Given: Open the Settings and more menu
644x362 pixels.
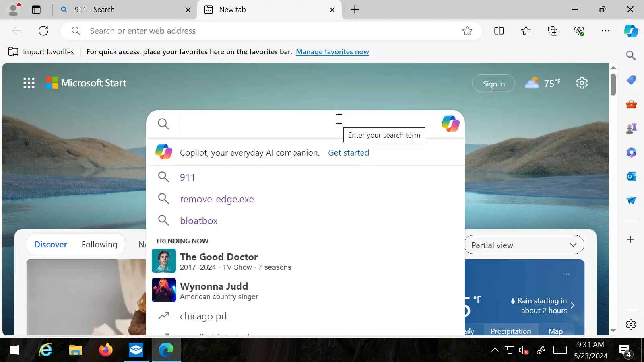Looking at the screenshot, I should [x=605, y=31].
